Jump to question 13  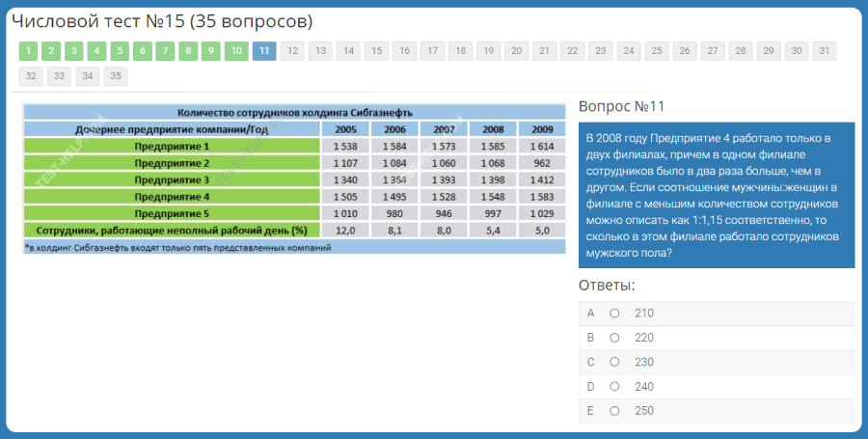[x=320, y=51]
